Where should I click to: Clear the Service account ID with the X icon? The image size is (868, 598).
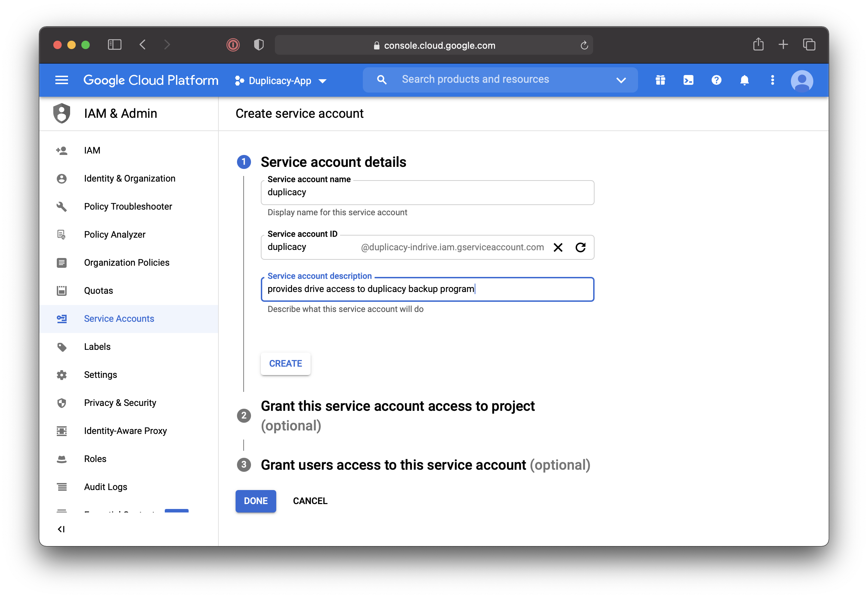[x=558, y=247]
